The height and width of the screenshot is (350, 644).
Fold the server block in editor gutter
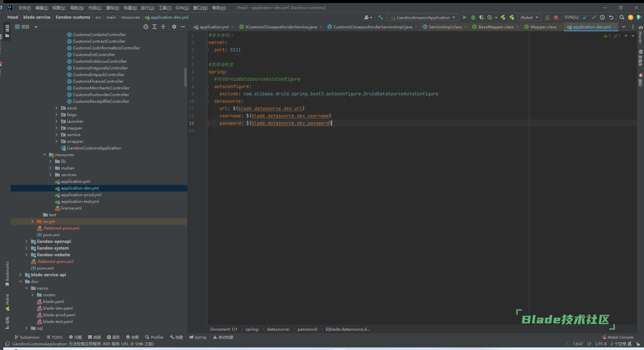[207, 42]
